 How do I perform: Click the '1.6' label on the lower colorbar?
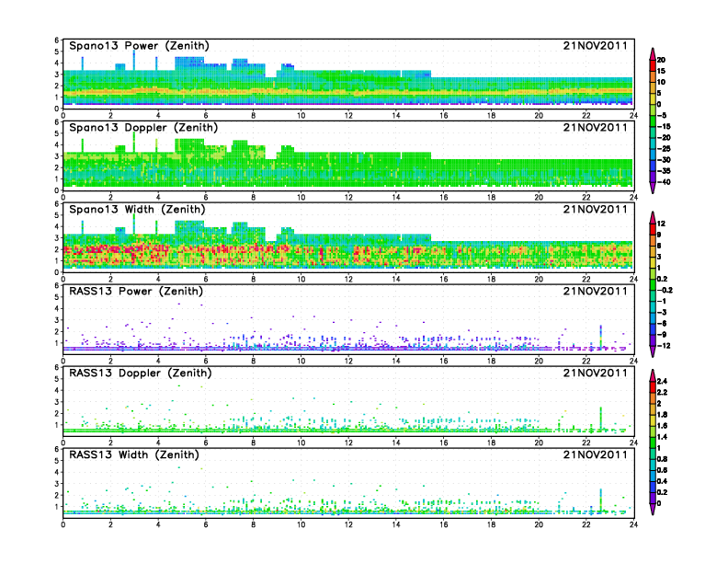[x=662, y=426]
